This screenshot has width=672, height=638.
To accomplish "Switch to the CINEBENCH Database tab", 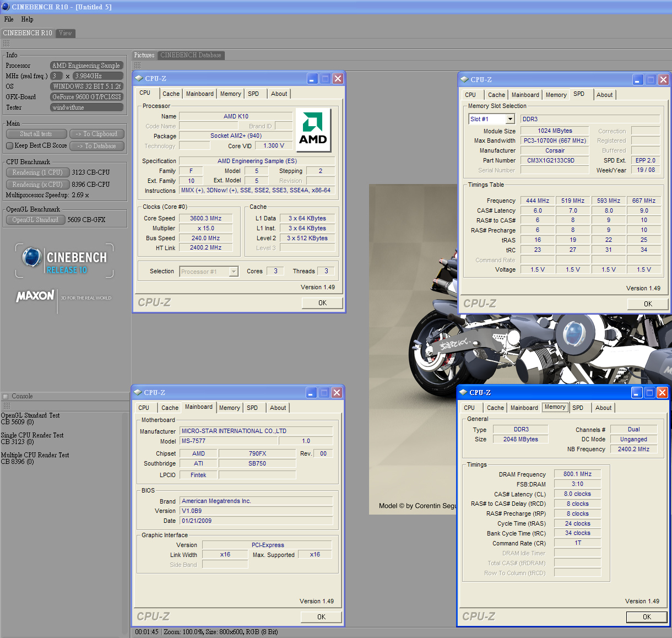I will tap(191, 55).
